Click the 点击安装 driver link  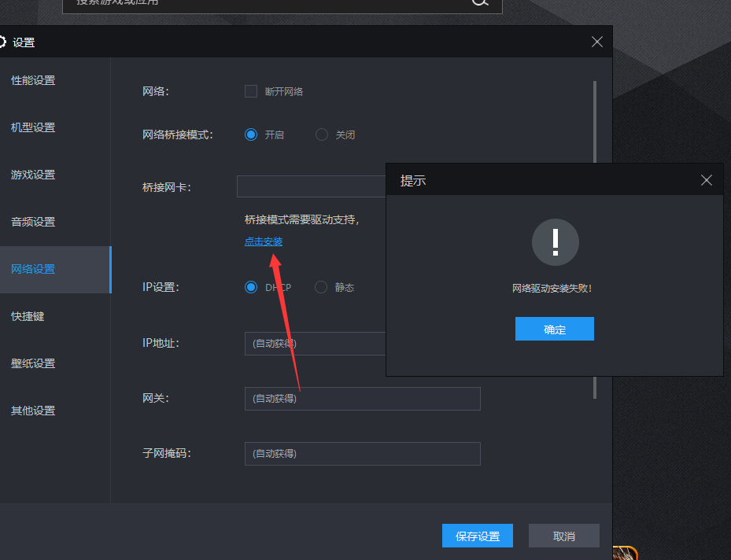[x=264, y=241]
